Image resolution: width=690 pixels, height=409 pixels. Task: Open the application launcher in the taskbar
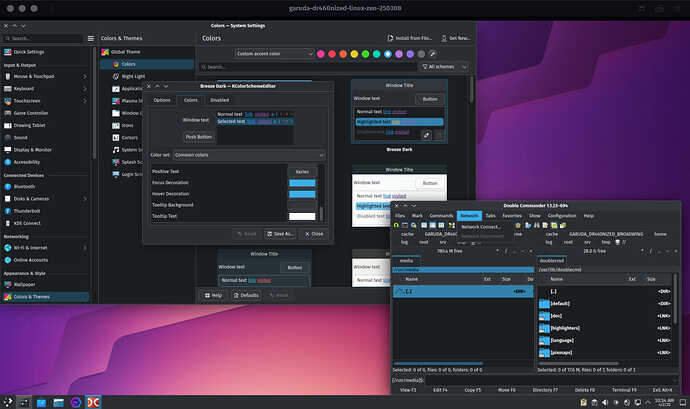pos(8,402)
